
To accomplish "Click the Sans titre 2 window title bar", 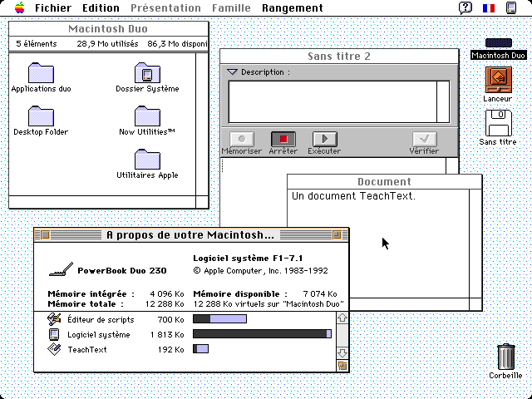I will coord(339,57).
